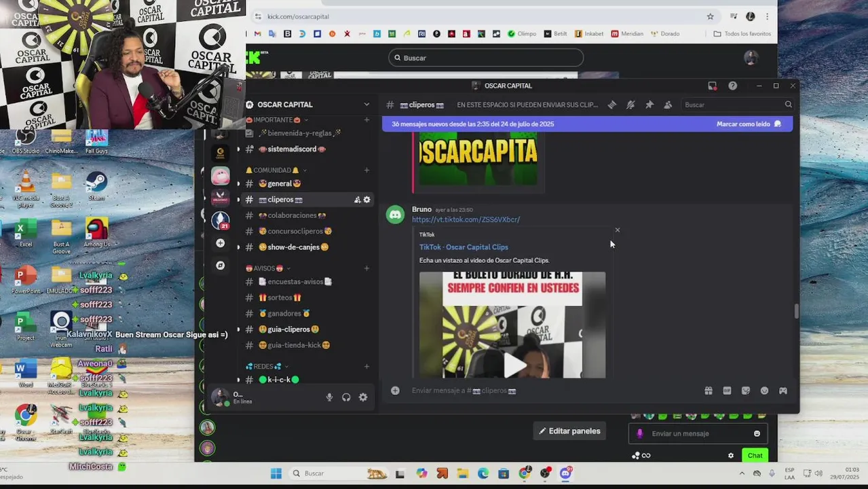This screenshot has width=868, height=489.
Task: Add channel to REDES category
Action: [366, 367]
